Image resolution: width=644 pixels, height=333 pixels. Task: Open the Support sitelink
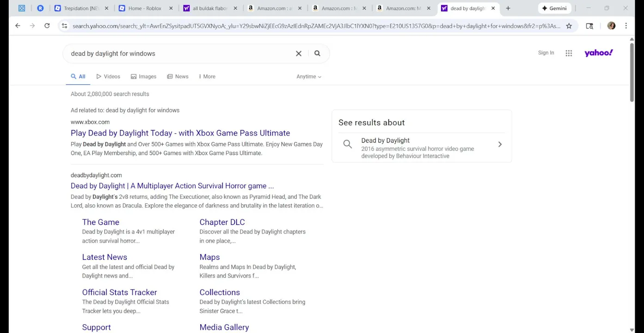(x=96, y=327)
